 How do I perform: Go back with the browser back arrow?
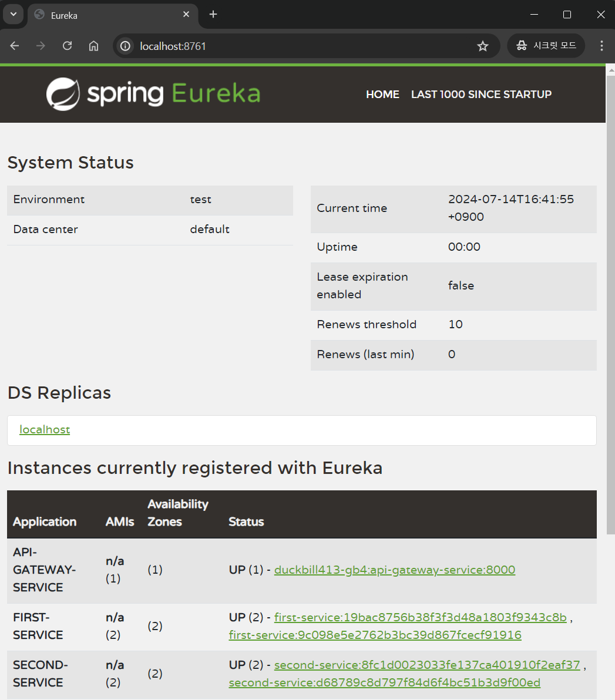pyautogui.click(x=15, y=46)
